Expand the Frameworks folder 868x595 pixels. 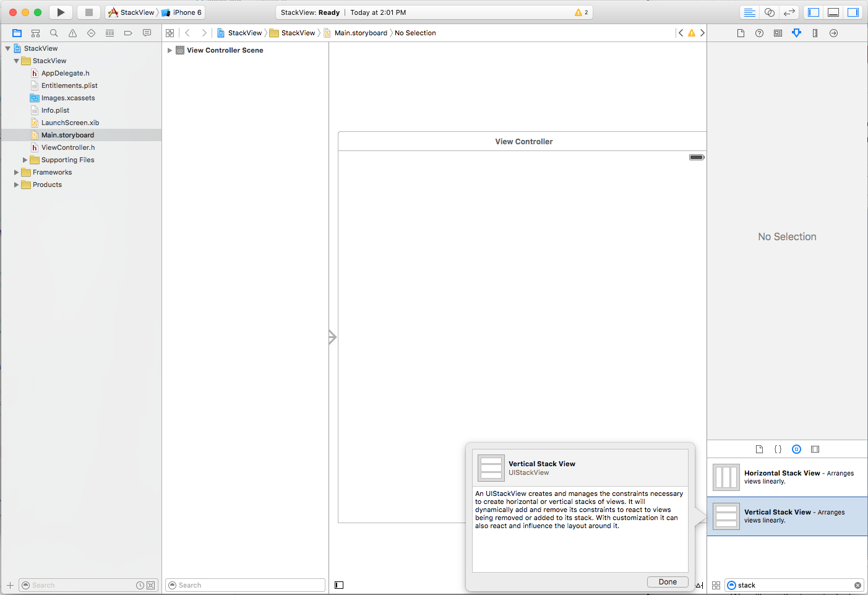(16, 172)
